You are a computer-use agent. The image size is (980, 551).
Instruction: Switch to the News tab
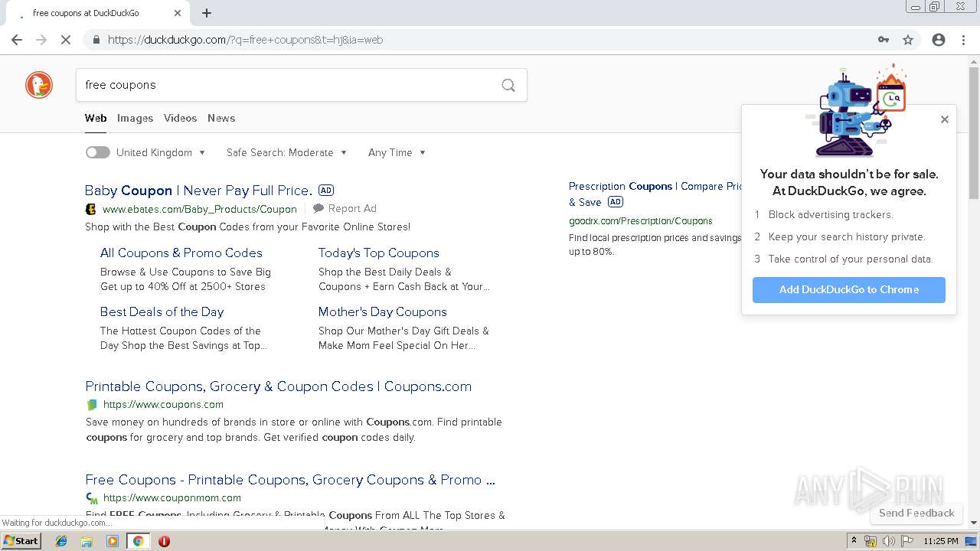point(221,118)
